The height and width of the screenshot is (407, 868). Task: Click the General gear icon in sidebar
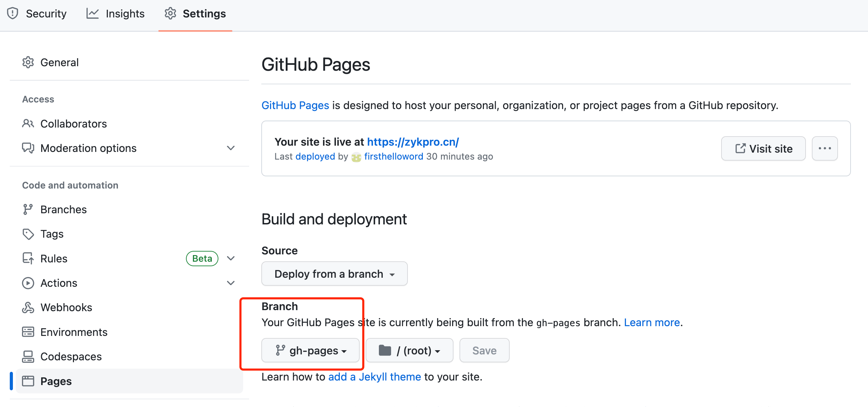click(28, 62)
